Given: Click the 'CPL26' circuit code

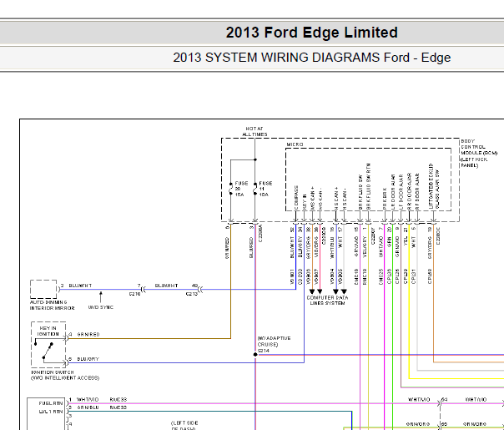Looking at the screenshot, I should pos(397,276).
